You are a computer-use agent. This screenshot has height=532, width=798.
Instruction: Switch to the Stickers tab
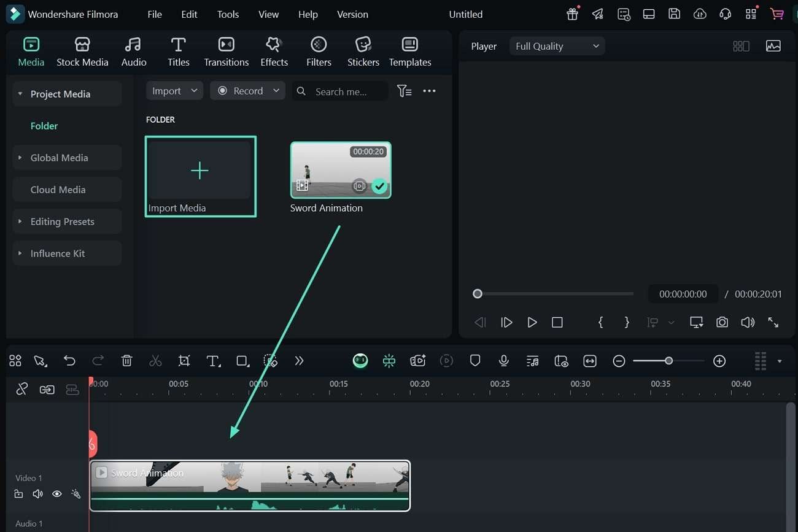pos(363,52)
